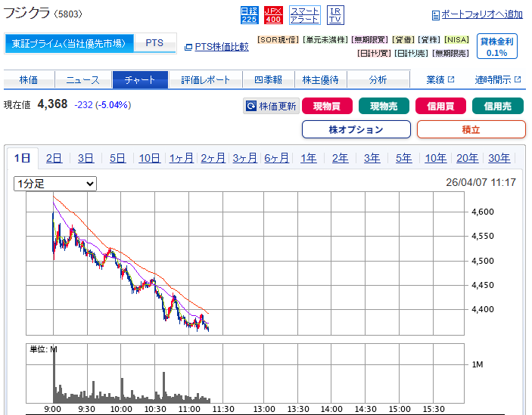Switch chart period to 3年

tap(372, 158)
